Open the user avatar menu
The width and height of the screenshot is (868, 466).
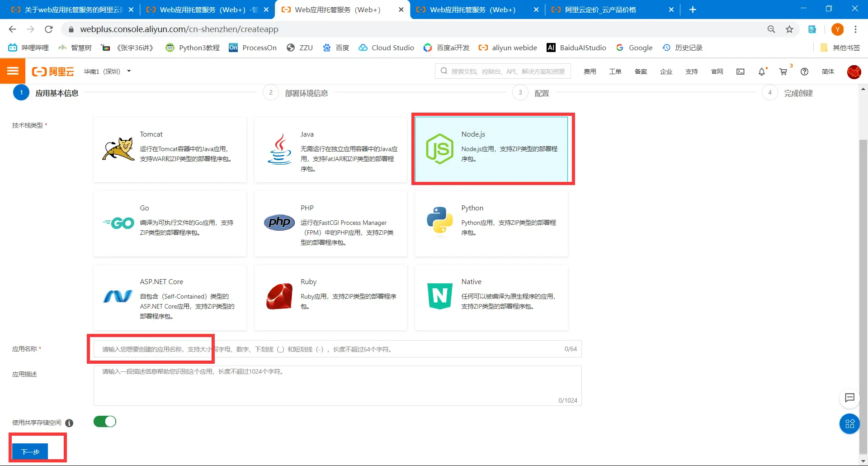click(x=854, y=71)
